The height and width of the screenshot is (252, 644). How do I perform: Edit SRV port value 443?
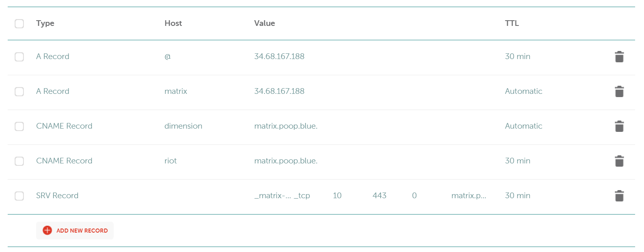click(379, 196)
